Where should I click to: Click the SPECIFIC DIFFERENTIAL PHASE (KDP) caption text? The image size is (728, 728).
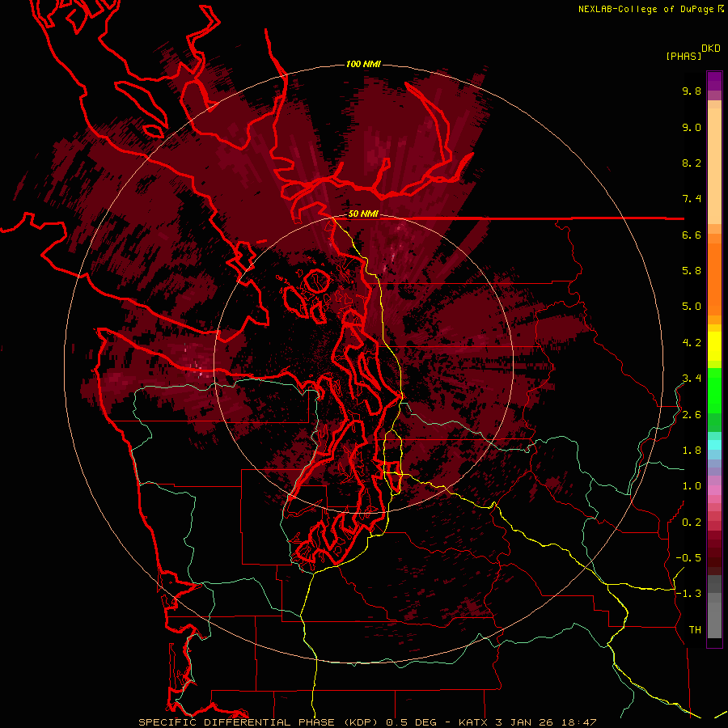(259, 722)
